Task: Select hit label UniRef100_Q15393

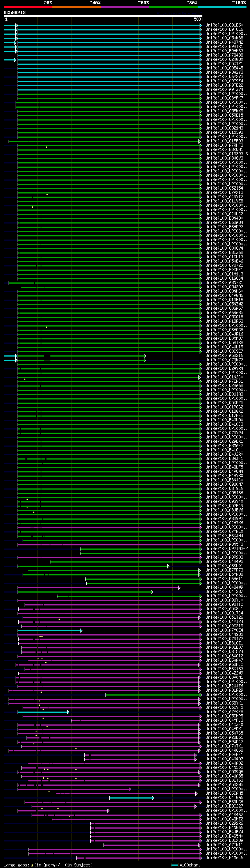Action: [x=224, y=133]
